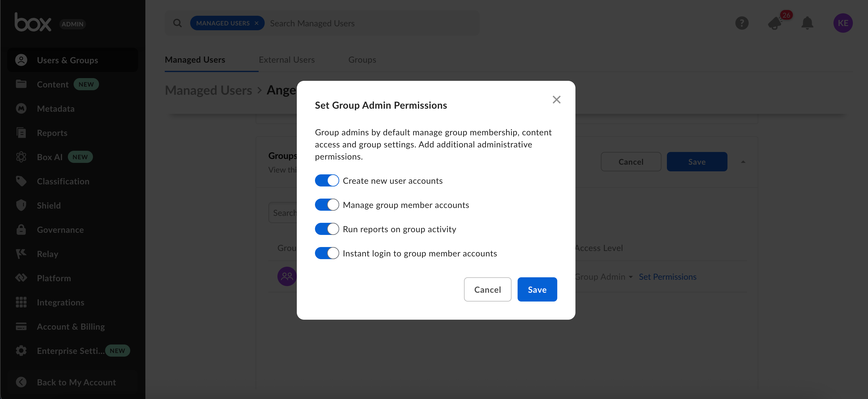Open the Content folder icon
Image resolution: width=868 pixels, height=399 pixels.
click(x=21, y=84)
